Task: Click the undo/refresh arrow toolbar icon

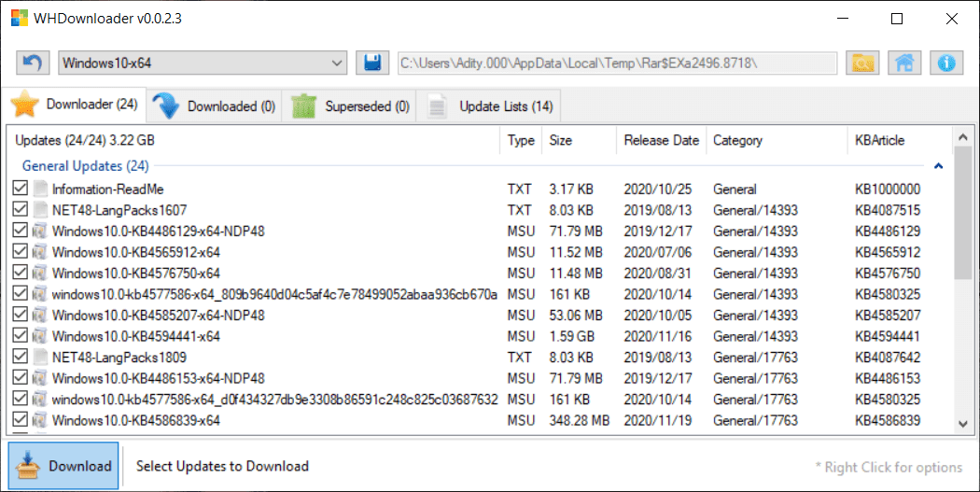Action: 33,63
